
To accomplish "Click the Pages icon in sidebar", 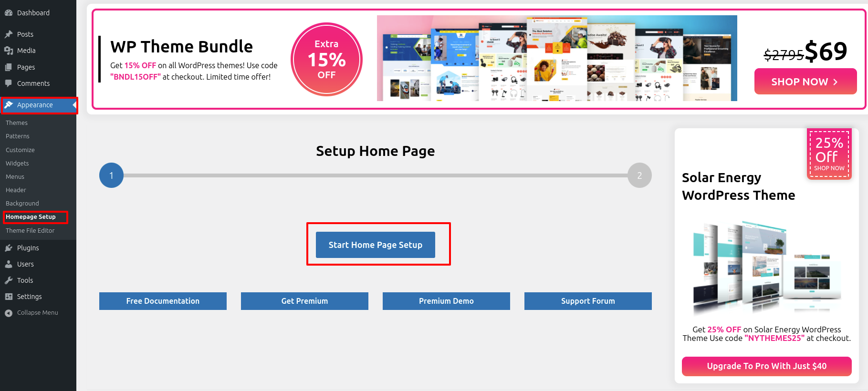I will click(9, 67).
